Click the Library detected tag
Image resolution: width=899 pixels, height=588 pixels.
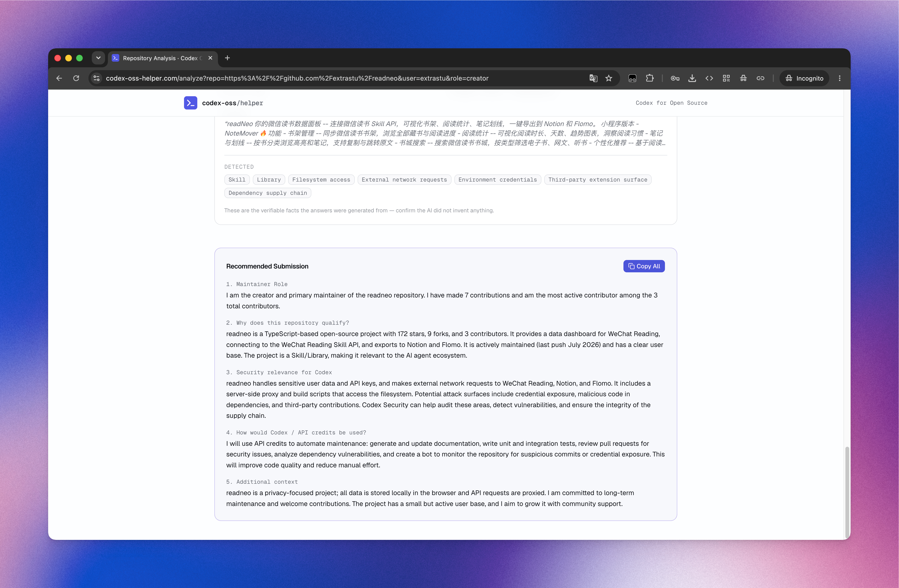(x=269, y=180)
